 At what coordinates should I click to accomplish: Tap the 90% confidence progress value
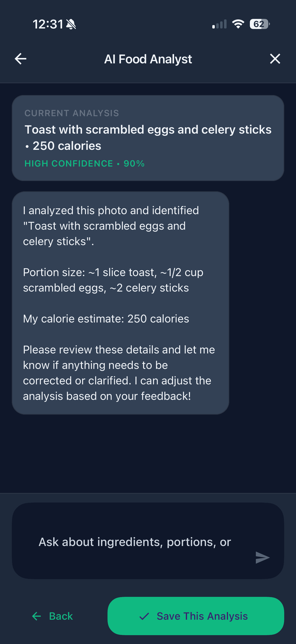(x=135, y=164)
